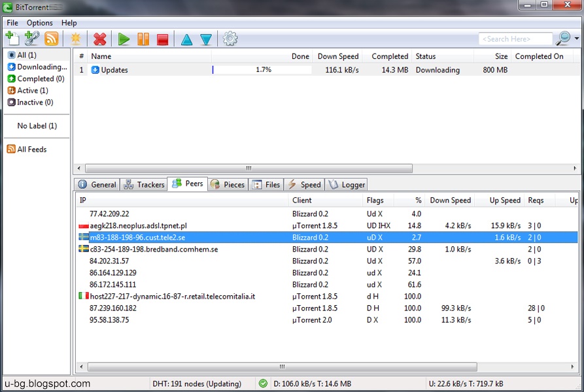Click peers list scroll right arrow
Image resolution: width=584 pixels, height=392 pixels.
click(572, 367)
